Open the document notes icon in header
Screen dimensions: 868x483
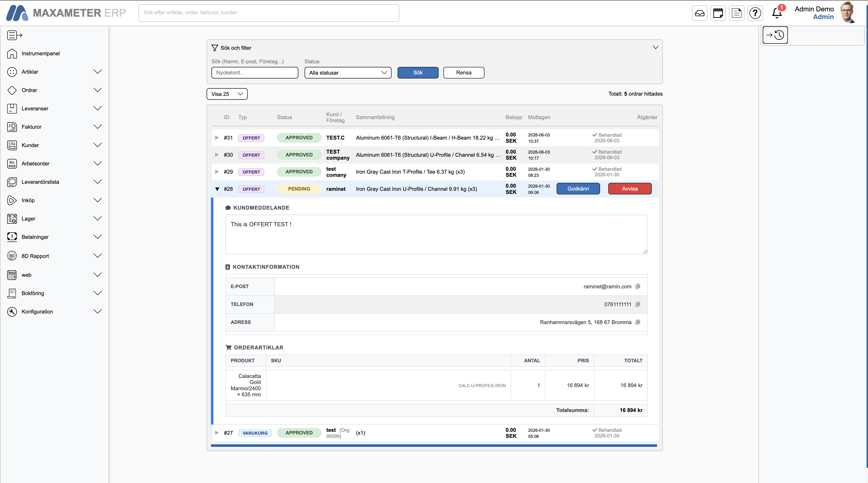pyautogui.click(x=737, y=13)
